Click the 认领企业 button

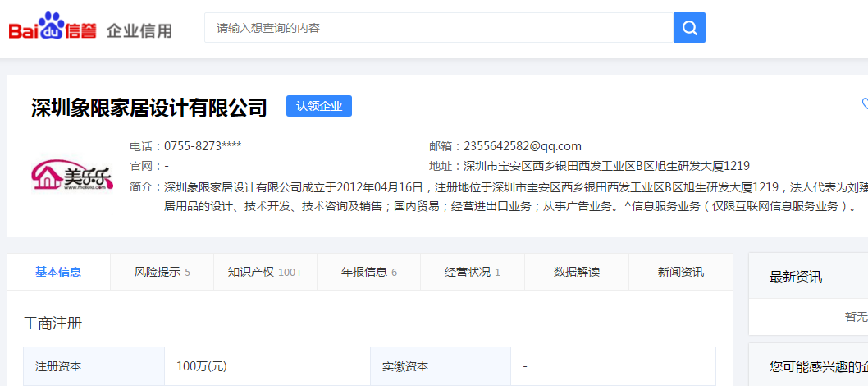click(x=319, y=106)
